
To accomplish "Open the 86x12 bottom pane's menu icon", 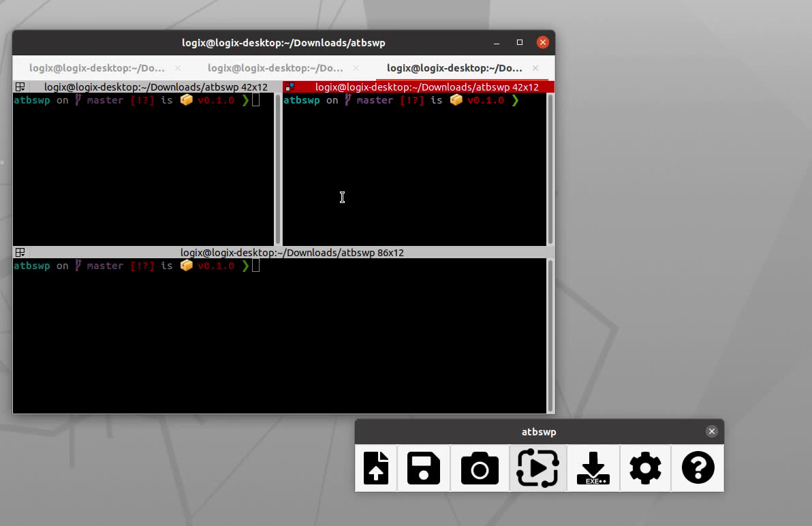I will (20, 253).
